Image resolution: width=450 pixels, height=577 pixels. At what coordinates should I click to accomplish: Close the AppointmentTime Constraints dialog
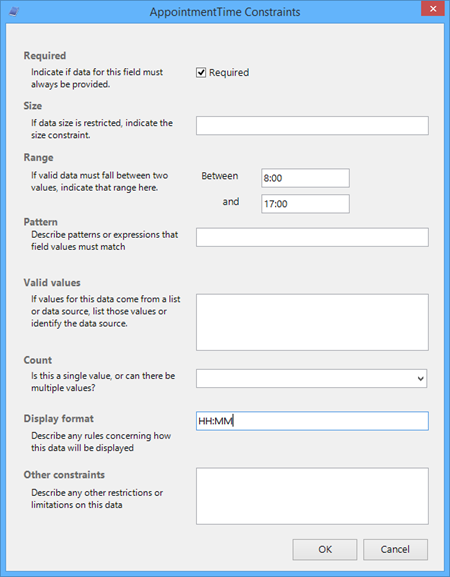(433, 9)
